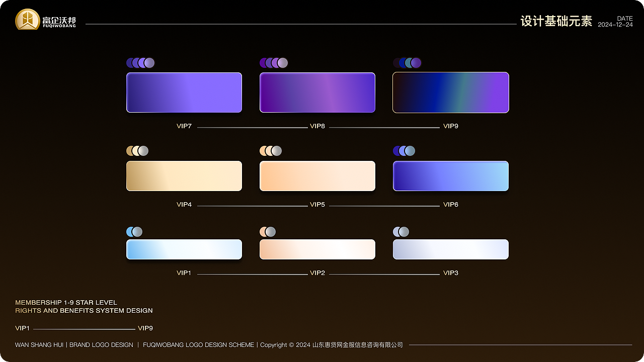The height and width of the screenshot is (362, 644).
Task: Click VIP9 in the bottom-left range legend
Action: (x=145, y=328)
